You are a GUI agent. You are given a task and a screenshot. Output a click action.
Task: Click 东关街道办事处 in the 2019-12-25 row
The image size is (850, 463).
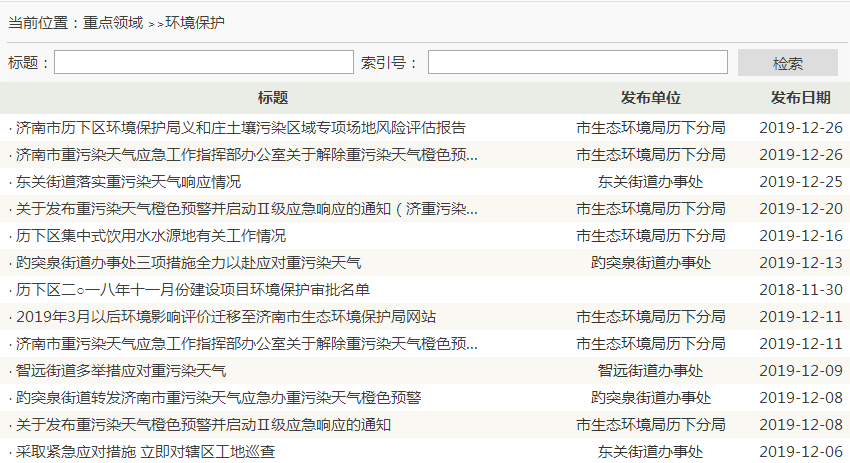click(x=651, y=182)
